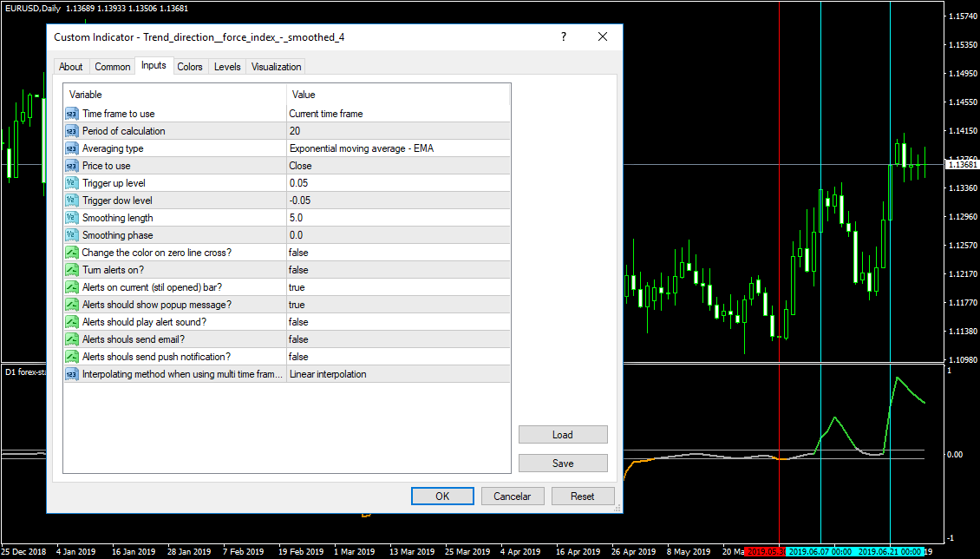Toggle the Turn alerts on value

tap(398, 270)
